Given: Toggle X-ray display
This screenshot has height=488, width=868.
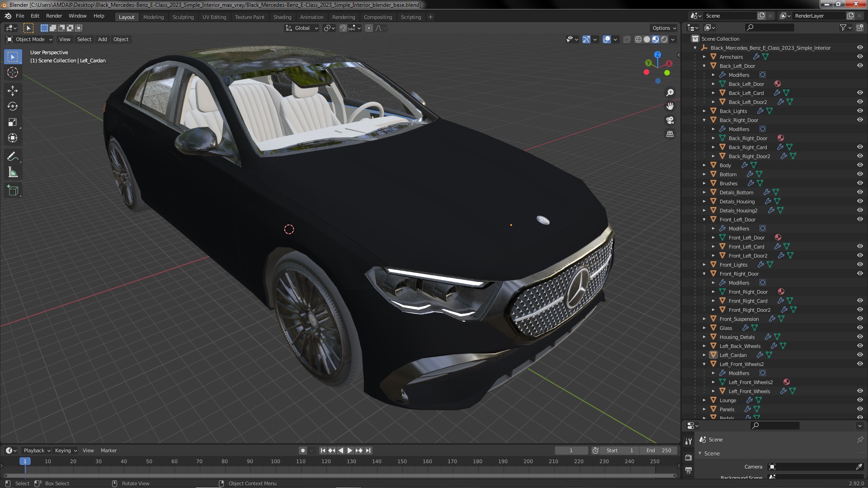Looking at the screenshot, I should point(627,40).
